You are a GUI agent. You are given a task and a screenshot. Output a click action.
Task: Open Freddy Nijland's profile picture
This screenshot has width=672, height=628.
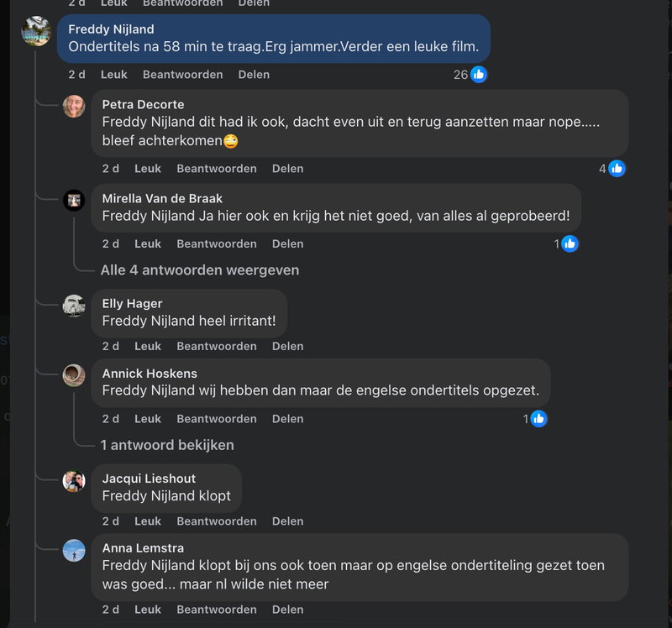click(x=37, y=30)
